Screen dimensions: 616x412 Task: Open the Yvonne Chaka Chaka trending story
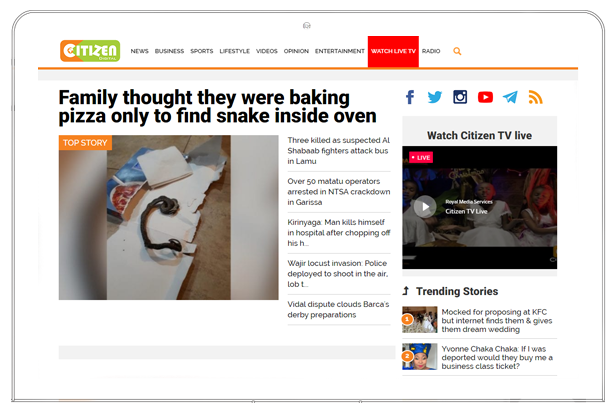[x=497, y=357]
